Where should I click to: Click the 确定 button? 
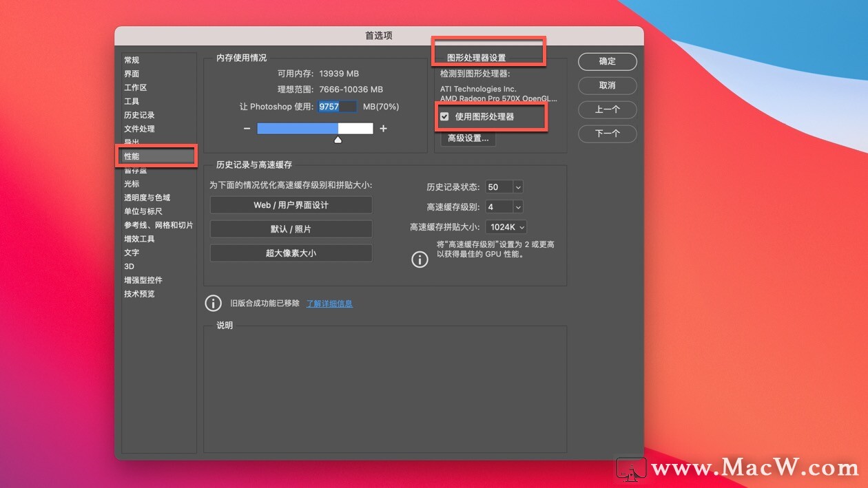pyautogui.click(x=607, y=61)
